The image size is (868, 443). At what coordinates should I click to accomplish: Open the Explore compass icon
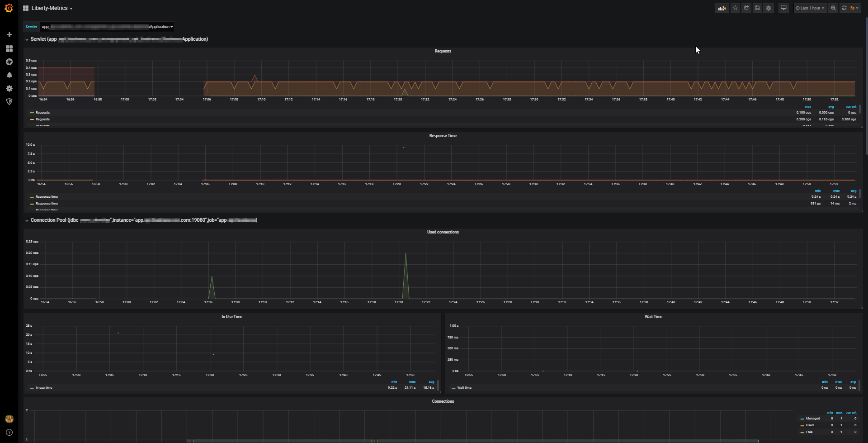pyautogui.click(x=9, y=62)
